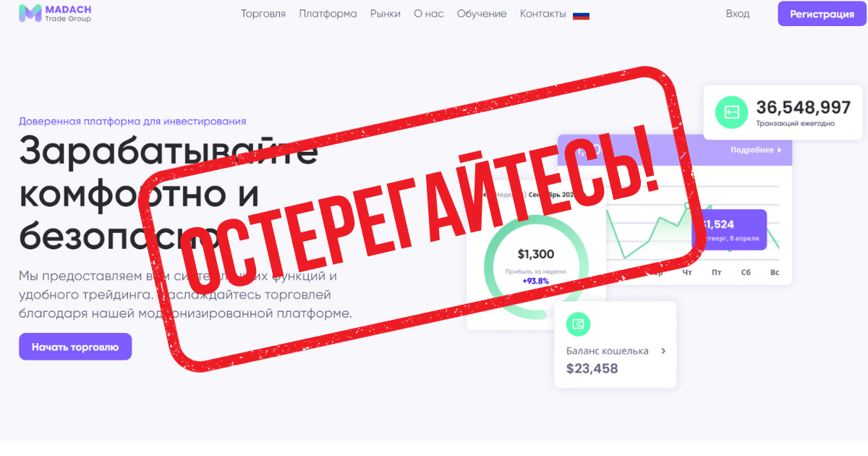Screen dimensions: 868x456
Task: Open the Обучение menu item
Action: coord(482,14)
